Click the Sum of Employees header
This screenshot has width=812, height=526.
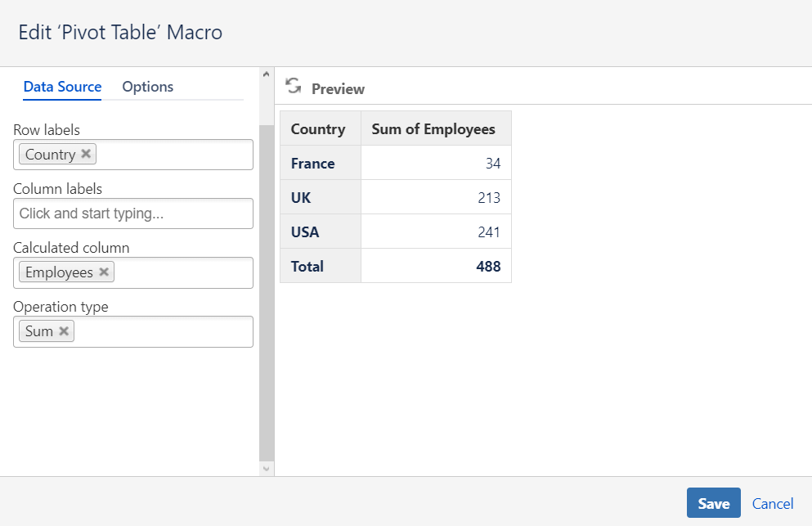433,129
